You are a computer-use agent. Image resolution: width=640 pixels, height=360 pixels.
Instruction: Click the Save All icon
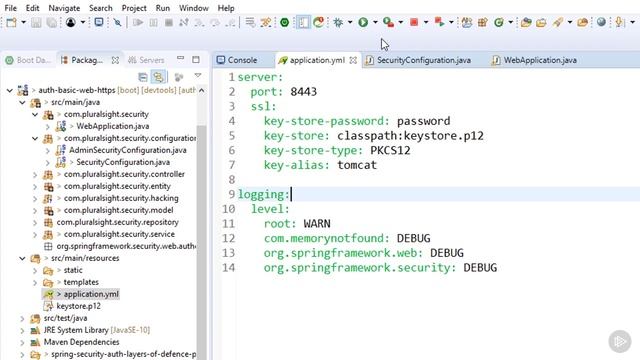tap(51, 22)
